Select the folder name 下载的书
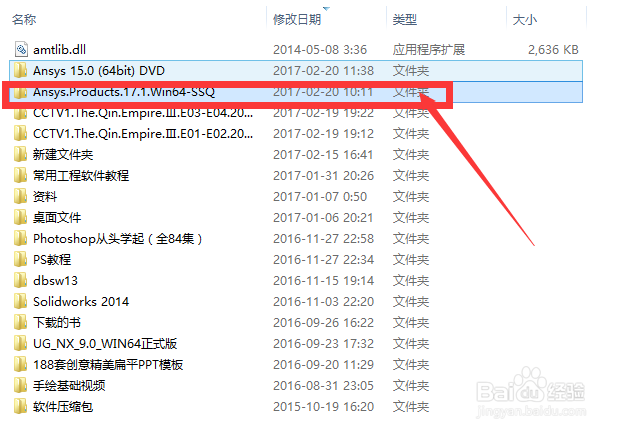 [57, 322]
